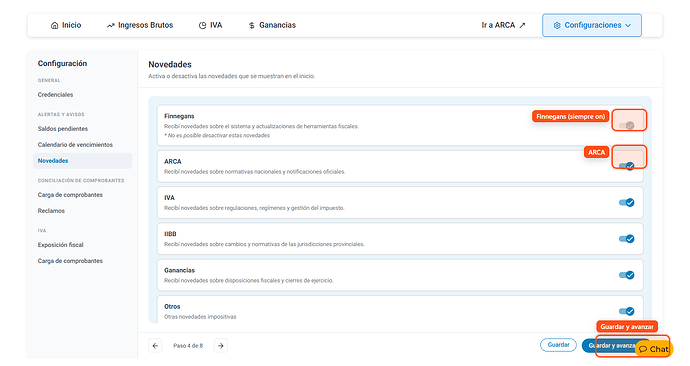This screenshot has width=690, height=366.
Task: Click the external arrow beside Ir a ARCA
Action: [522, 26]
